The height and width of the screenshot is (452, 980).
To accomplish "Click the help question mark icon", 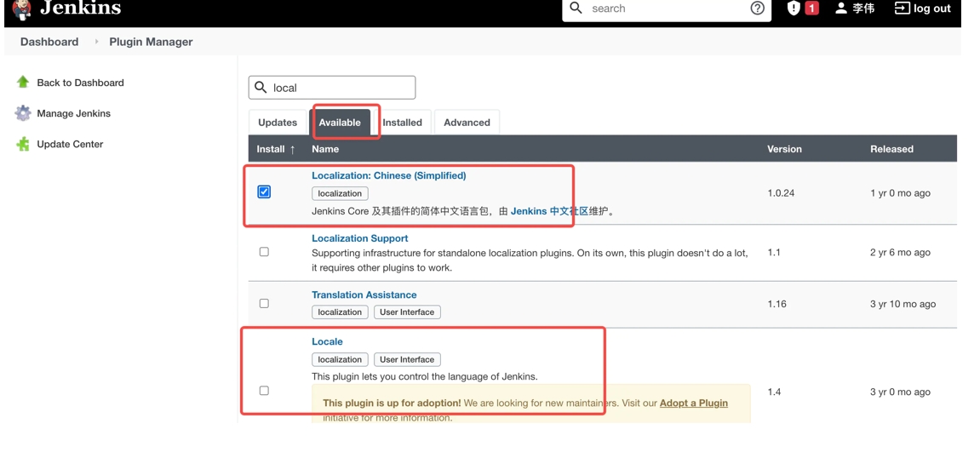I will pos(757,9).
